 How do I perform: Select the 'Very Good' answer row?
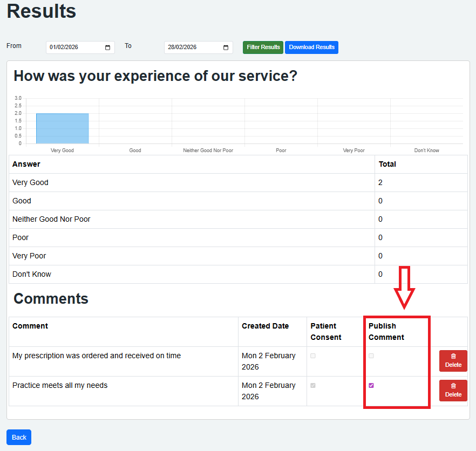(30, 182)
